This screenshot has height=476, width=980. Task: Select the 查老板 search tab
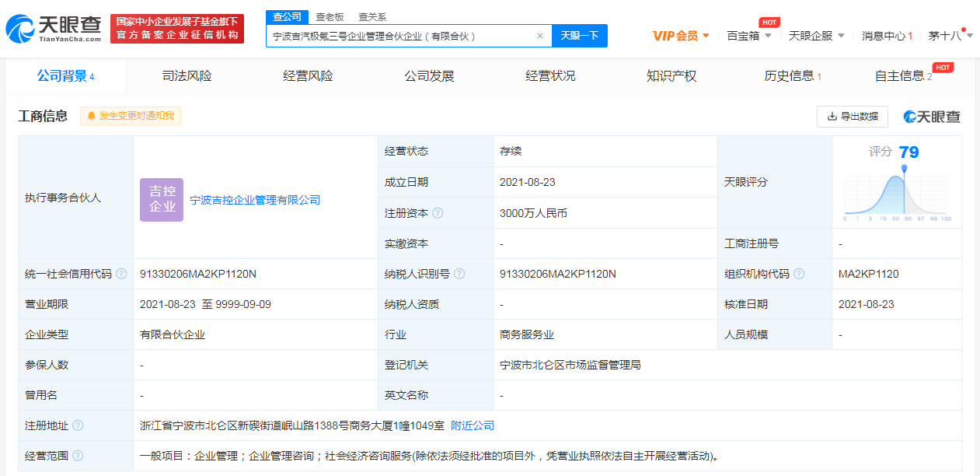[330, 16]
